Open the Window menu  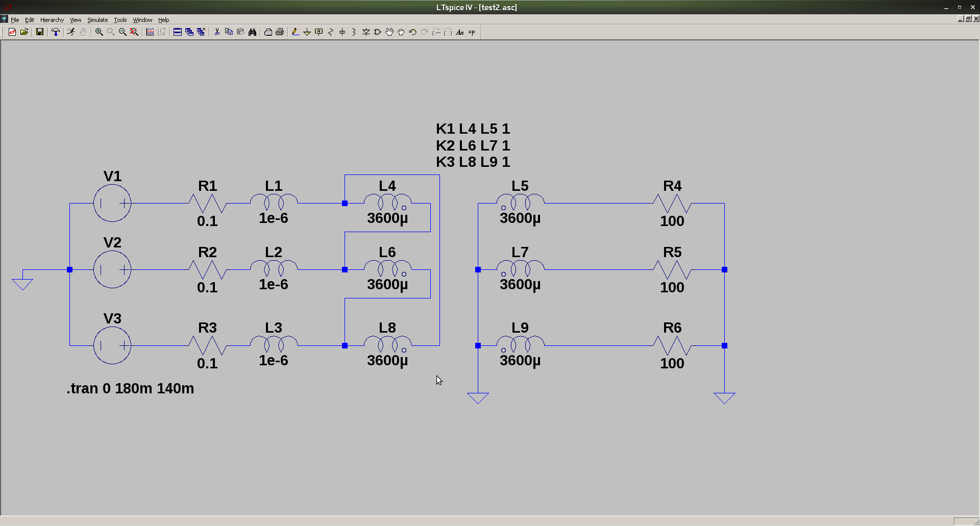(x=142, y=20)
